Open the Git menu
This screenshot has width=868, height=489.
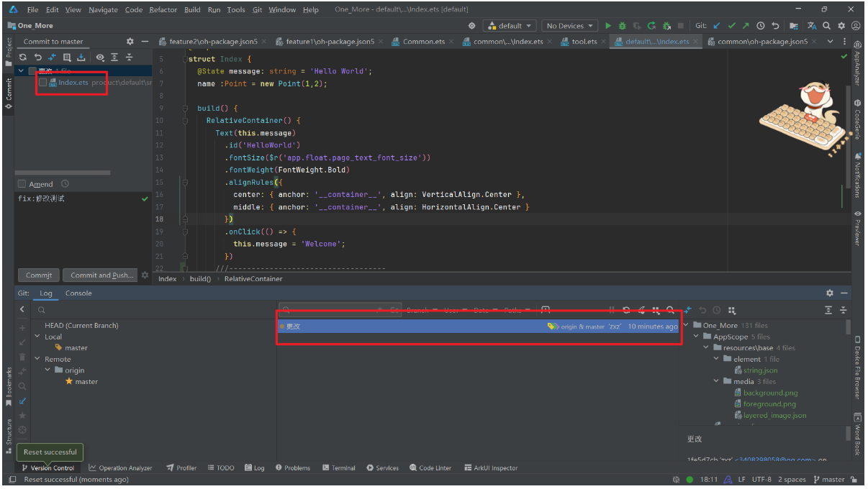pyautogui.click(x=257, y=9)
